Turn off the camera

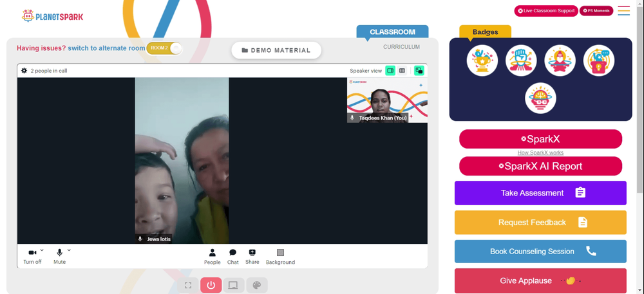[x=32, y=256]
